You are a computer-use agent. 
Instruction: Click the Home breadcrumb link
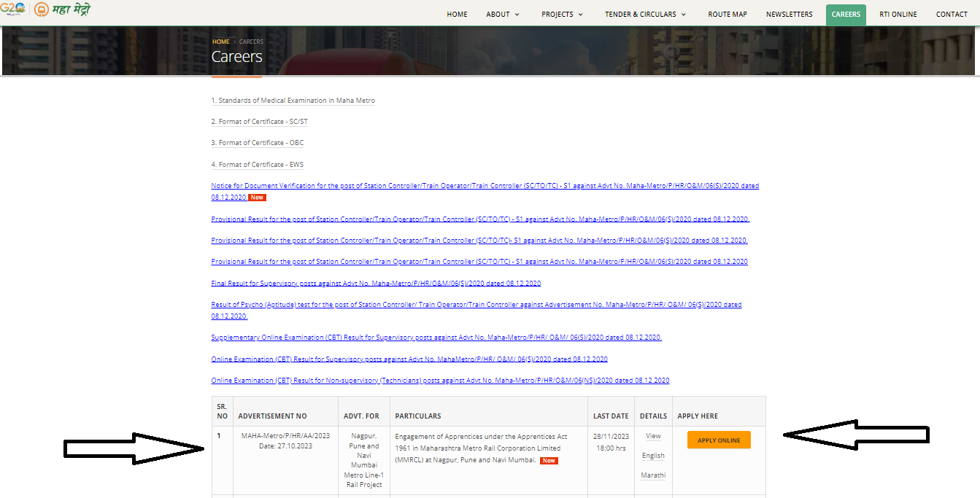(x=220, y=42)
